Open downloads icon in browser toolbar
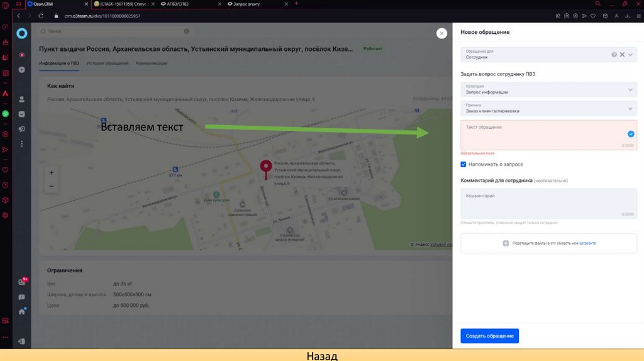 (x=627, y=16)
